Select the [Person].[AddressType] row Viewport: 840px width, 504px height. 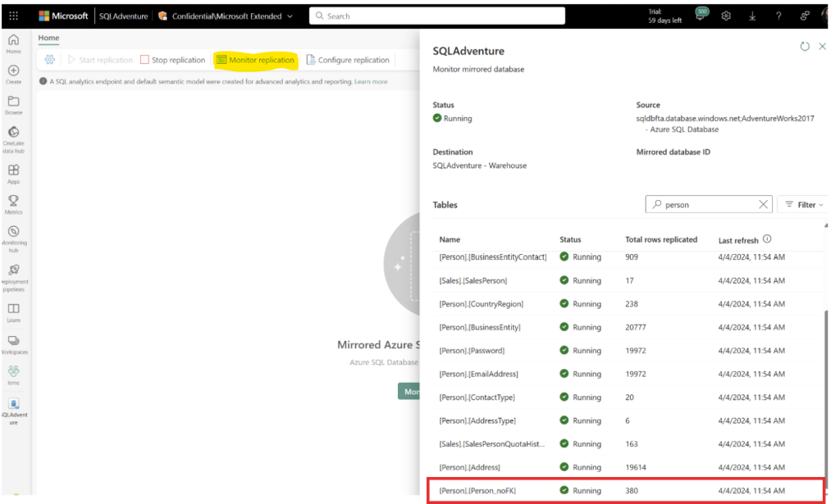coord(628,420)
